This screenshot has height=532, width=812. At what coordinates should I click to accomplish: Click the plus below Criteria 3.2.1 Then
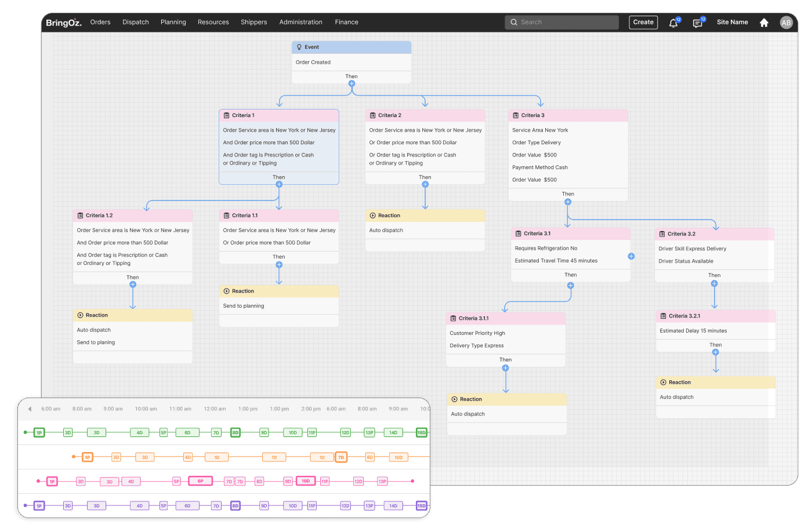tap(715, 352)
